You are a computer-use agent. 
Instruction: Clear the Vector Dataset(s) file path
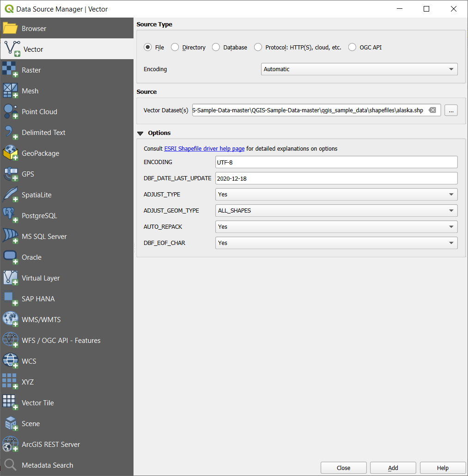432,110
